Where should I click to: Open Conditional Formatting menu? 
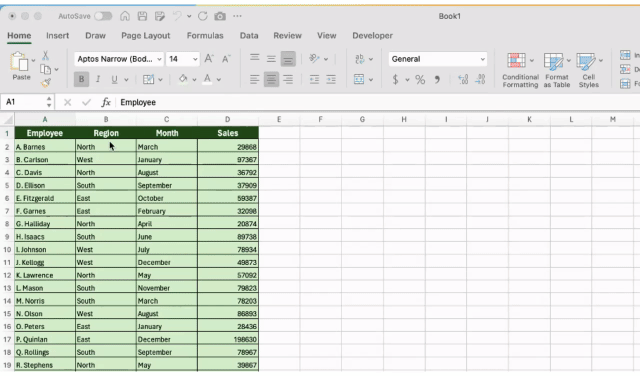coord(520,70)
